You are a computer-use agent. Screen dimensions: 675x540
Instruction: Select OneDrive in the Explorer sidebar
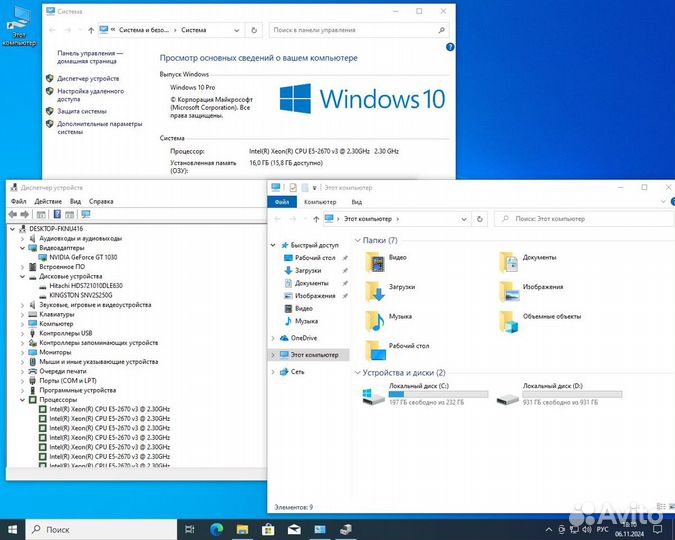303,338
